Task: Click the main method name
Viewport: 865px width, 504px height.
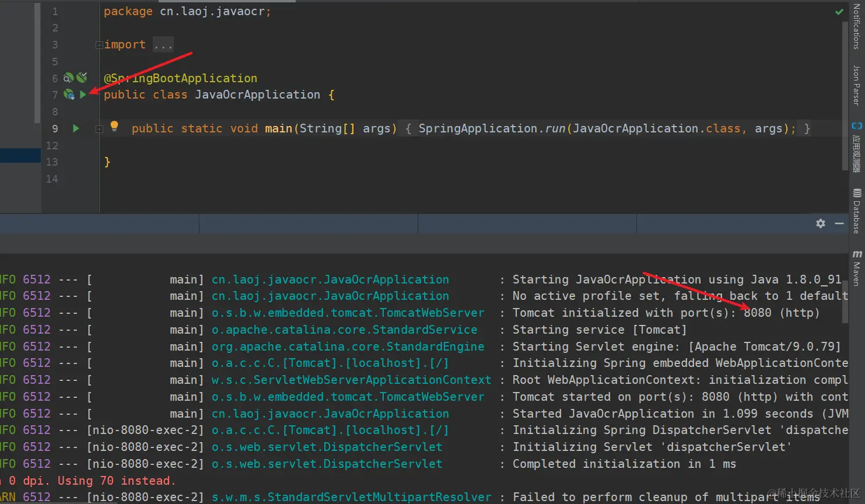Action: click(x=278, y=128)
